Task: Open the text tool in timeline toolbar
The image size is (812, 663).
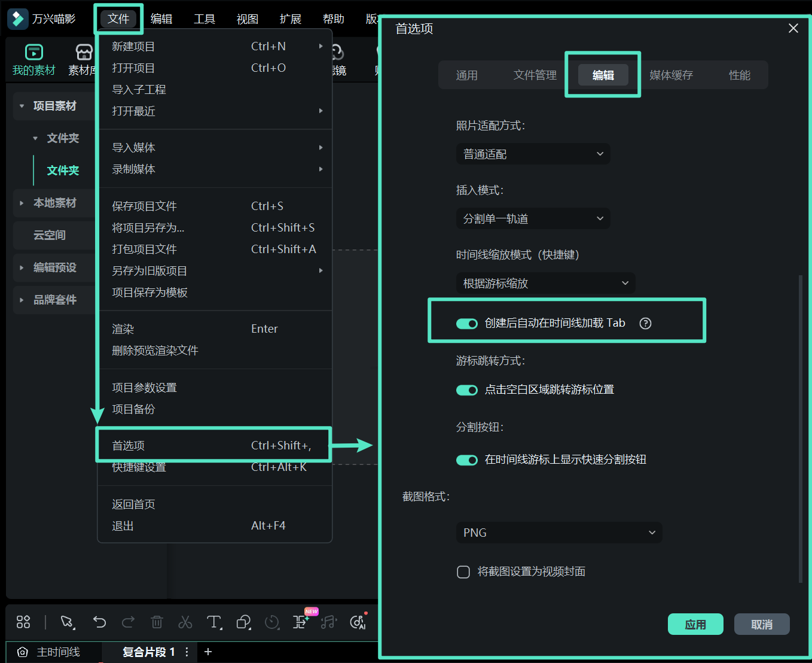Action: pyautogui.click(x=214, y=622)
